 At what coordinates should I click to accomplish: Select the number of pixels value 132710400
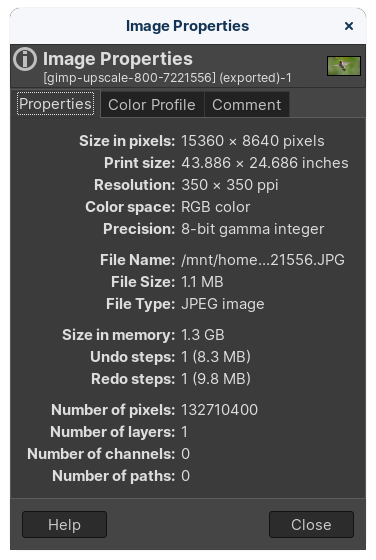(x=219, y=410)
